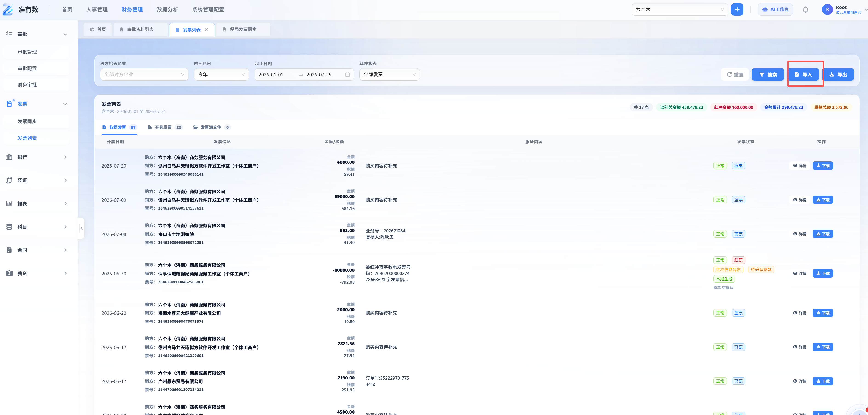
Task: Click the 准有数 logo icon
Action: coord(8,9)
